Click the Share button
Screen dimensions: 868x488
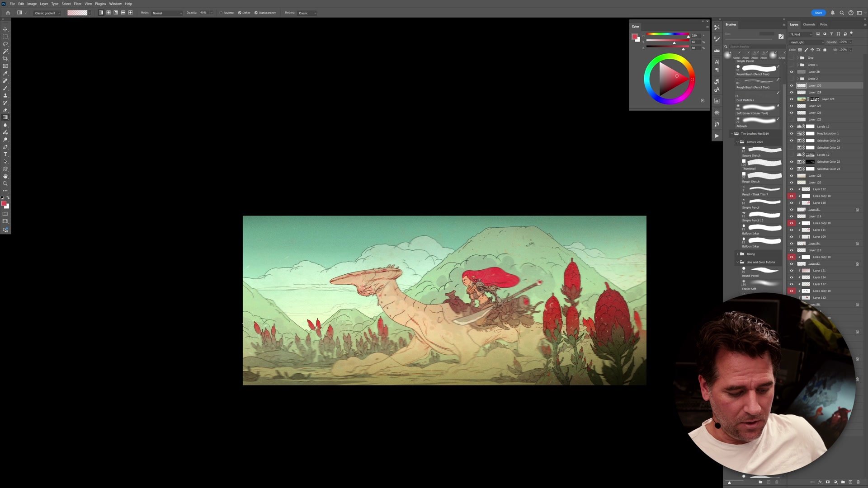(818, 13)
